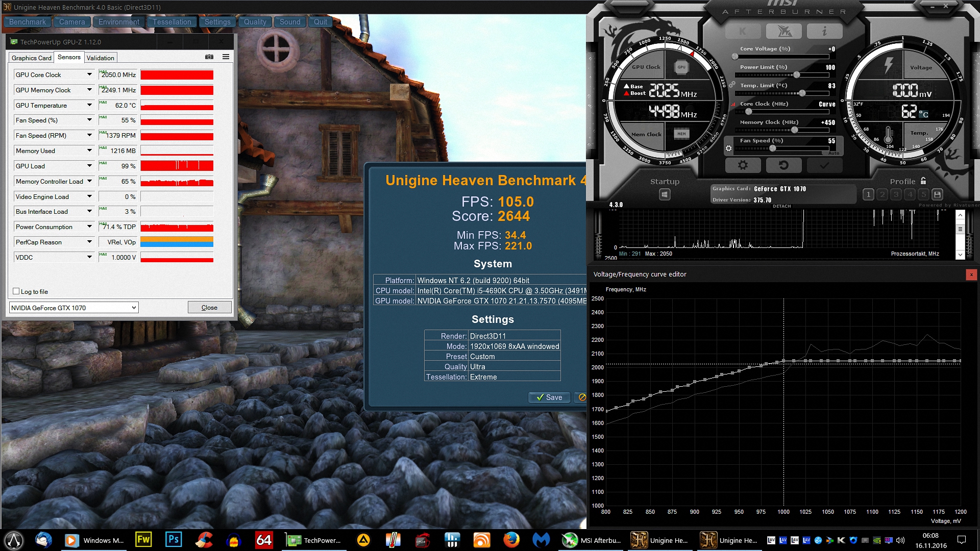Screen dimensions: 980x551
Task: Open Afterburner info button
Action: (824, 31)
